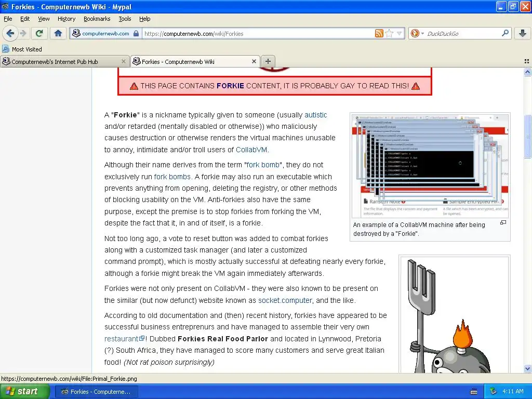Image resolution: width=532 pixels, height=399 pixels.
Task: Open the Most Visited bookmarks folder
Action: point(22,49)
